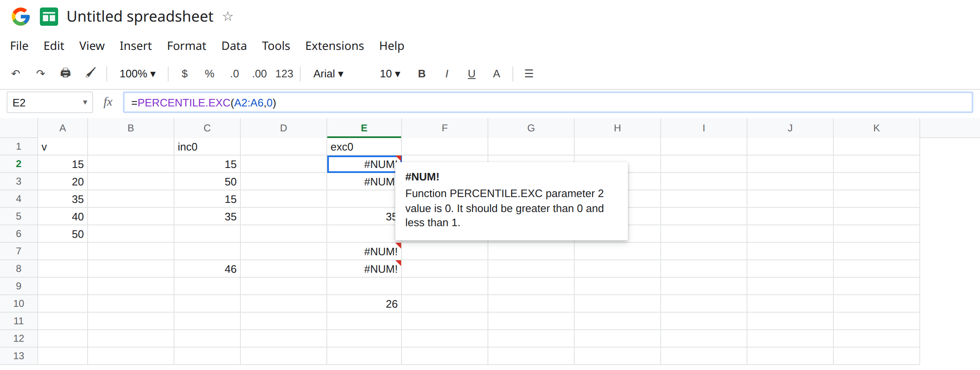Open the horizontal align icon

[x=529, y=74]
